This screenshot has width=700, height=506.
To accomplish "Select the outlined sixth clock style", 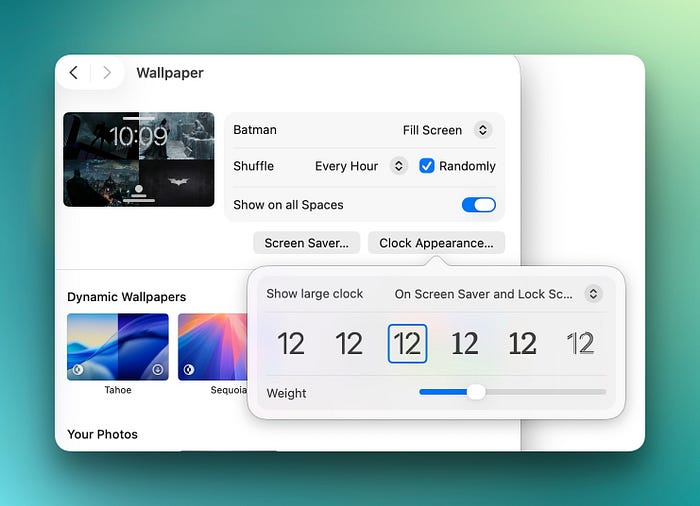I will (x=580, y=343).
